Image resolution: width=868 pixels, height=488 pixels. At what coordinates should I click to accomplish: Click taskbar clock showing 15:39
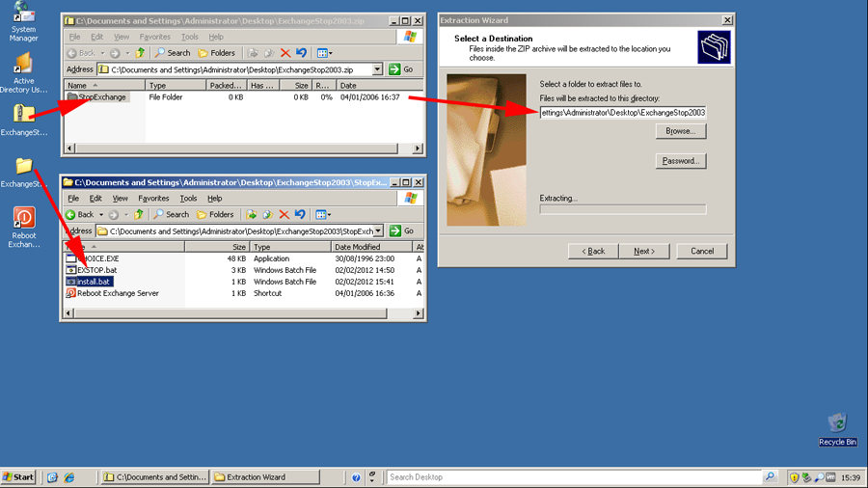click(851, 477)
